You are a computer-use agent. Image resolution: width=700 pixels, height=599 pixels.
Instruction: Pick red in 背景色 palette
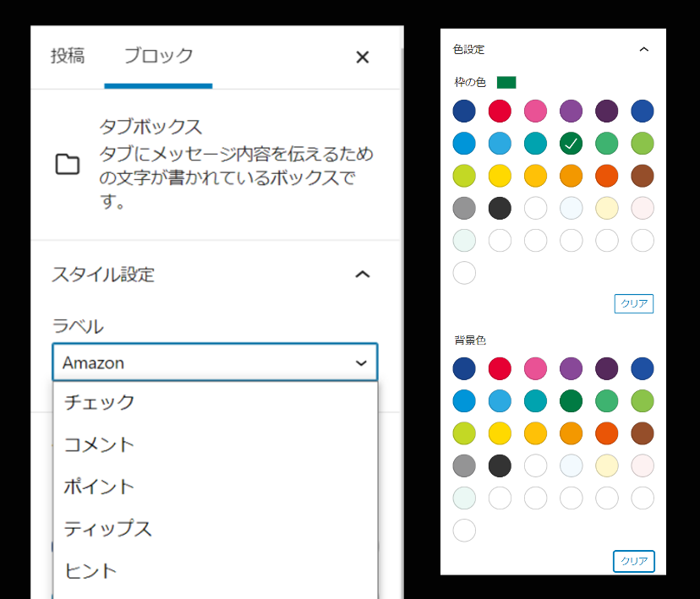point(500,369)
